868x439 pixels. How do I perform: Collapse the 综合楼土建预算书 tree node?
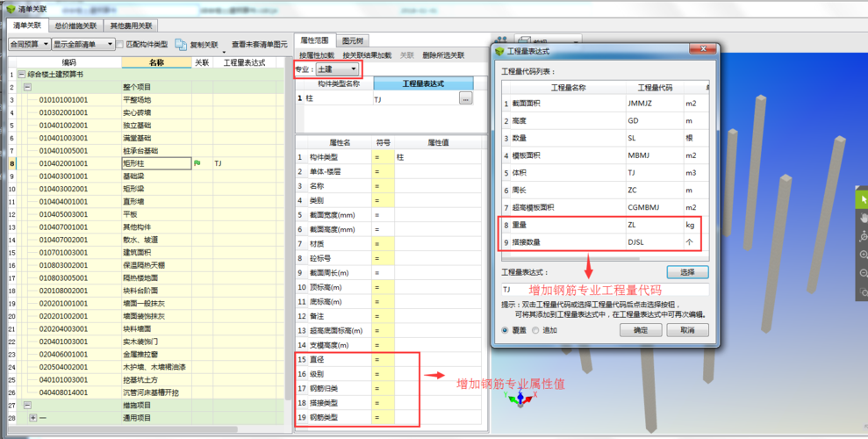22,74
